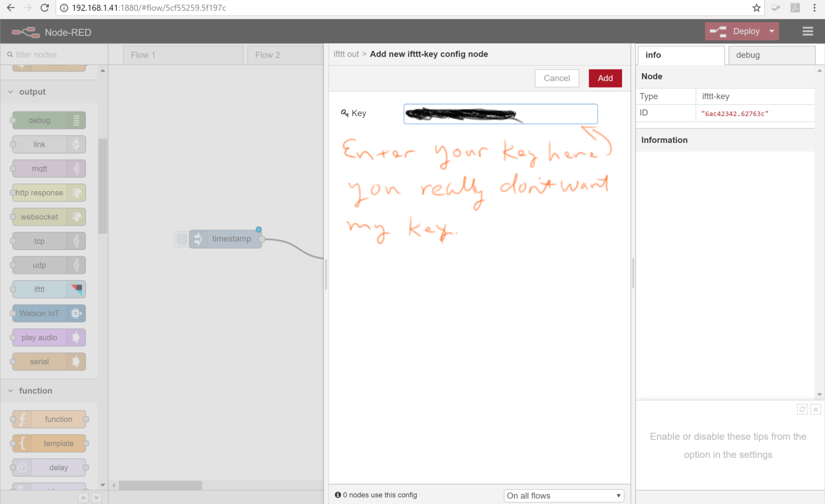Viewport: 825px width, 504px height.
Task: Click the ifttt out breadcrumb
Action: point(346,54)
